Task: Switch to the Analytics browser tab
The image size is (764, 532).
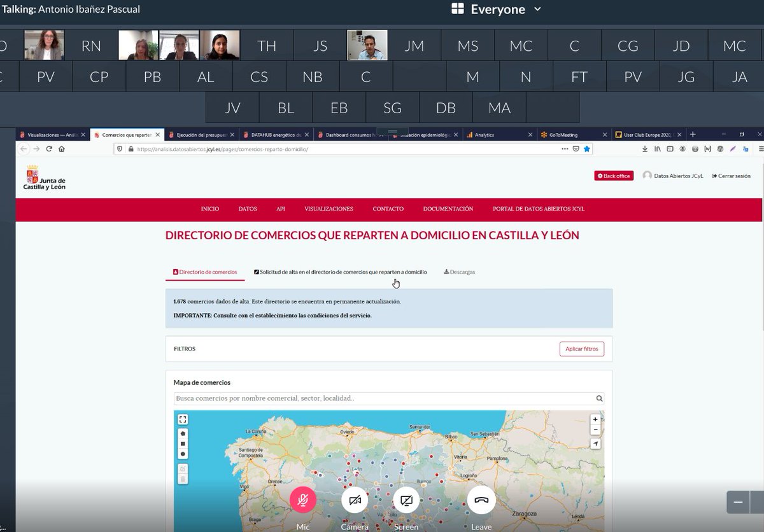Action: coord(499,135)
